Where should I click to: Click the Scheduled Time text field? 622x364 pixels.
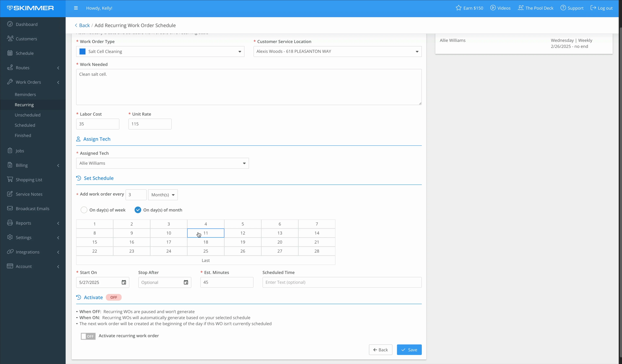click(x=342, y=282)
